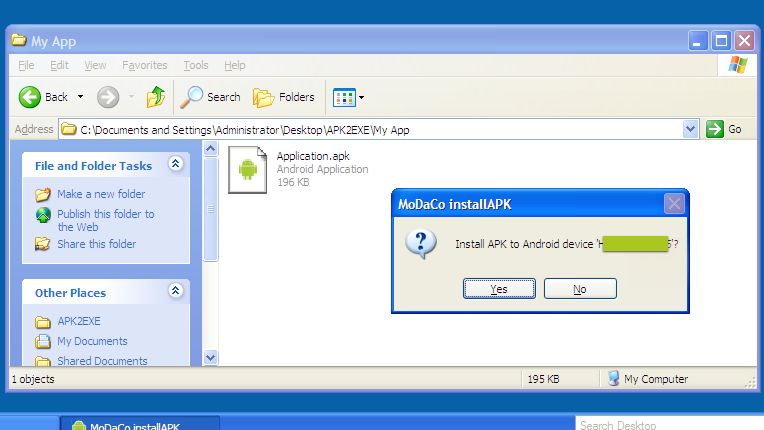Confirm install by clicking Yes
764x430 pixels.
coord(499,289)
